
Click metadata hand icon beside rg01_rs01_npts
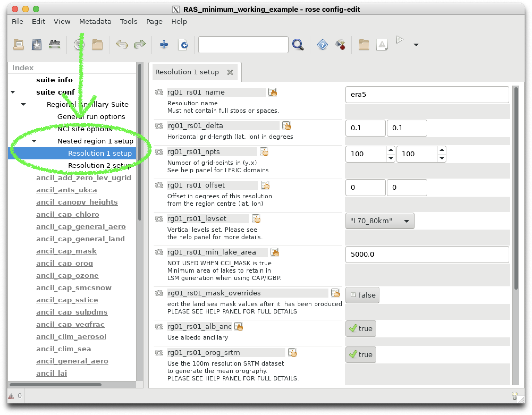(264, 152)
